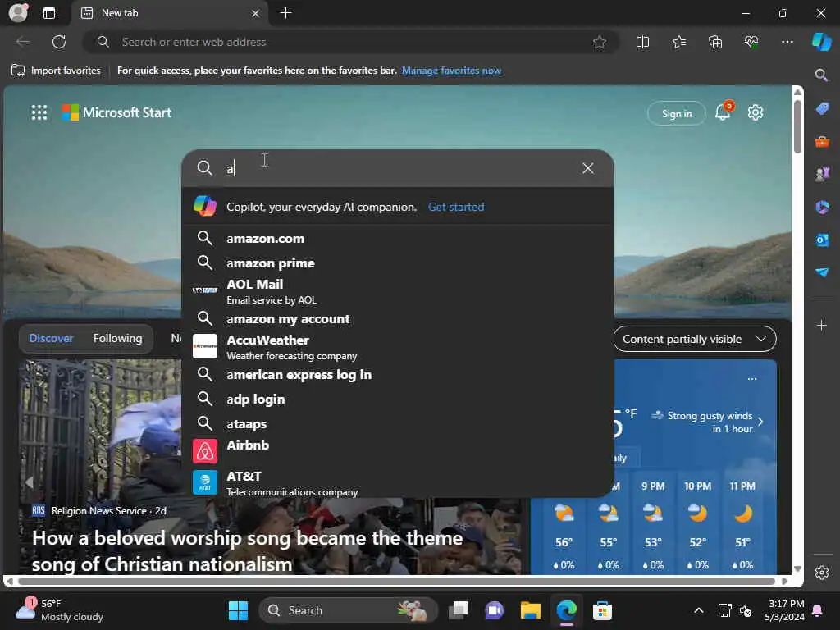The image size is (840, 630).
Task: Open Settings and more ellipsis menu
Action: (x=787, y=42)
